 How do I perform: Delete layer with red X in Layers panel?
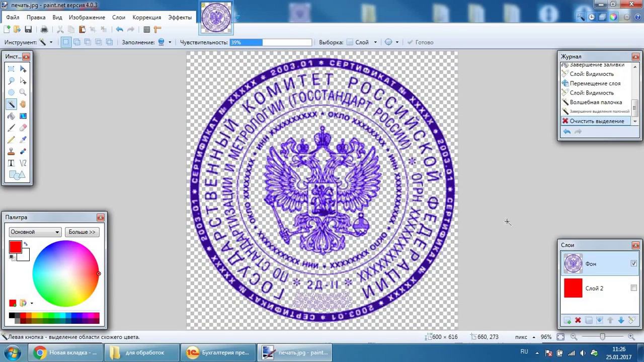tap(578, 320)
